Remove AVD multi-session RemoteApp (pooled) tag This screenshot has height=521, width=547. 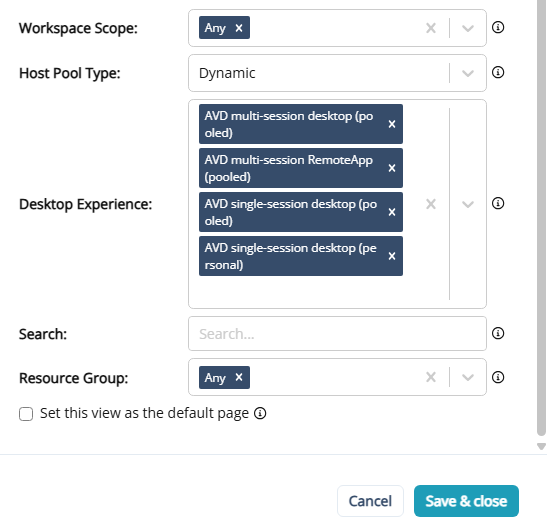pos(392,168)
